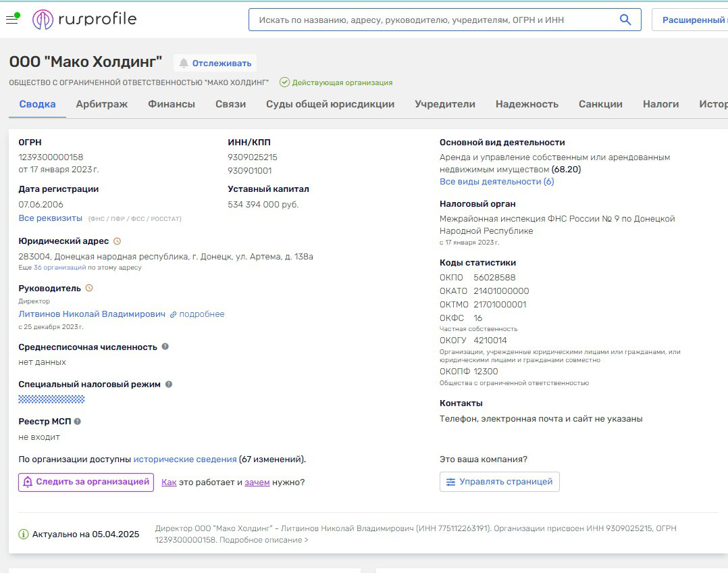The image size is (728, 573).
Task: Click the Отслеживать button
Action: (215, 64)
